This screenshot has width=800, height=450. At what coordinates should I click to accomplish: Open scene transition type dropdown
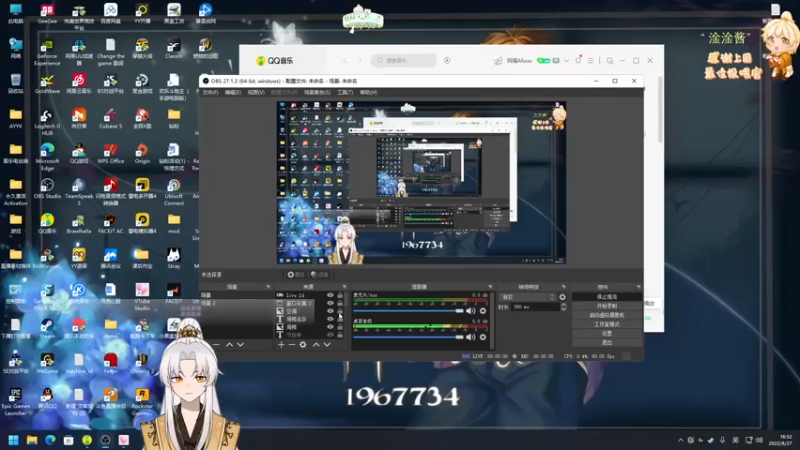(x=528, y=297)
